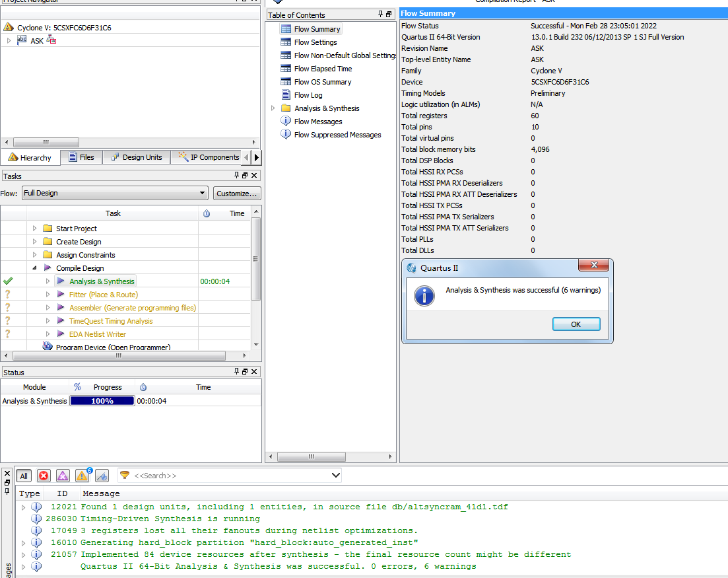
Task: Close the Messages panel with X icon
Action: click(x=7, y=473)
